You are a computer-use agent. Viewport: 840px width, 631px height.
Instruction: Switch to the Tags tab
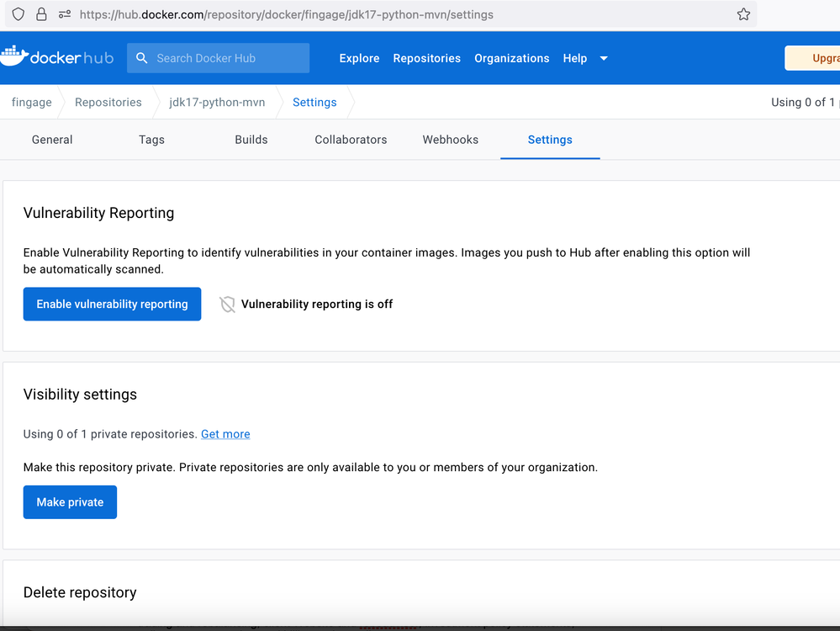pyautogui.click(x=151, y=140)
